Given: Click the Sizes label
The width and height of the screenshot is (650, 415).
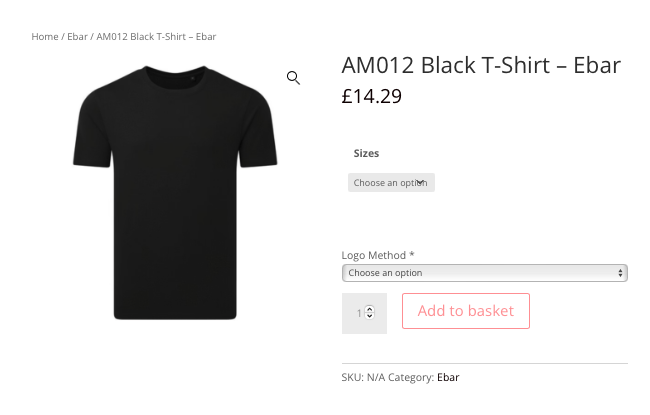Looking at the screenshot, I should tap(366, 153).
